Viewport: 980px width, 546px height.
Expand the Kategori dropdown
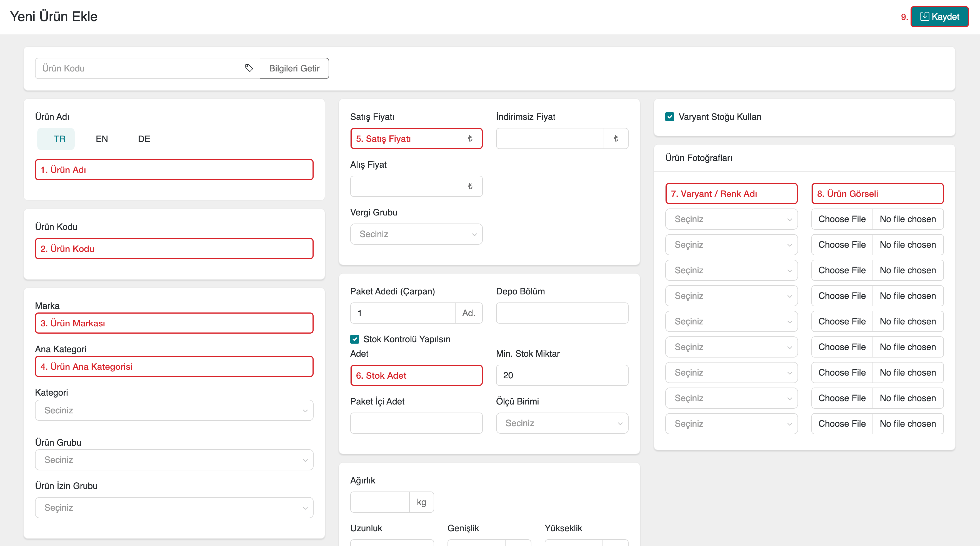click(x=174, y=410)
